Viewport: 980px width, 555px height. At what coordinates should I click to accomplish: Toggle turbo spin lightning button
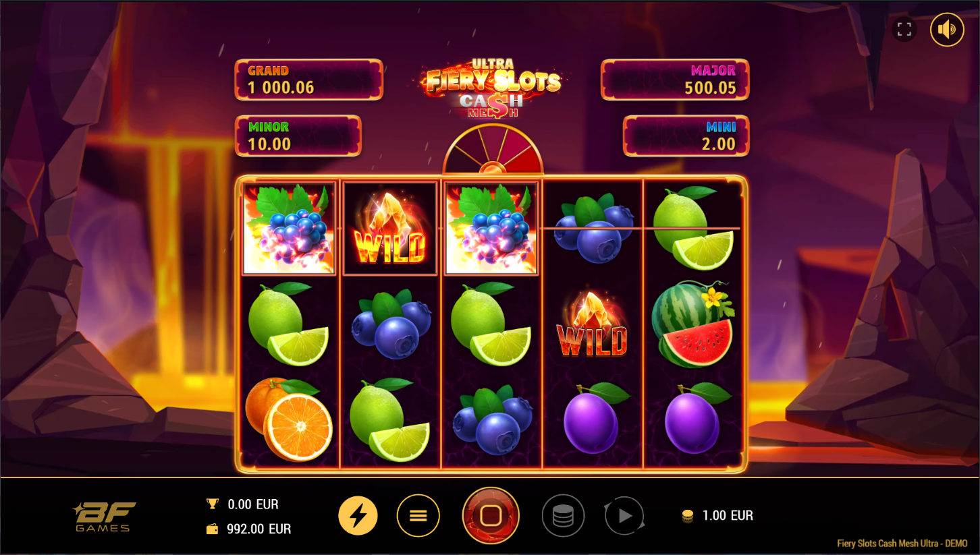click(x=358, y=516)
